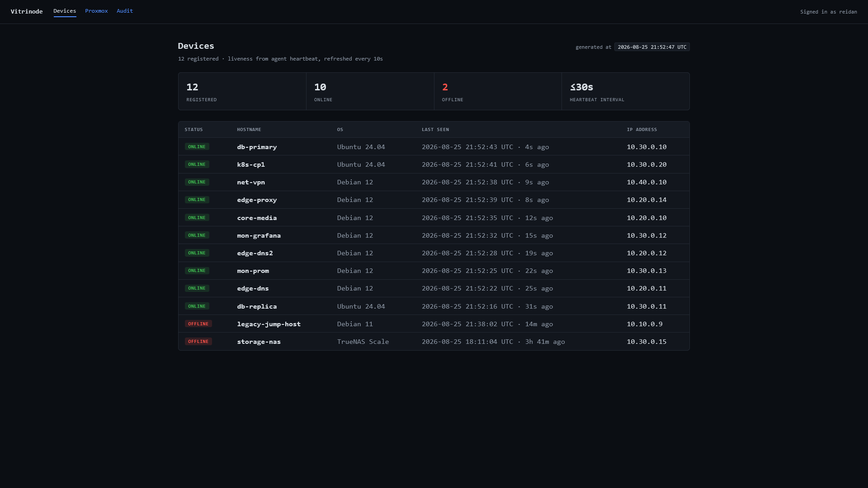
Task: Click the ONLINE badge for db-primary
Action: click(197, 147)
